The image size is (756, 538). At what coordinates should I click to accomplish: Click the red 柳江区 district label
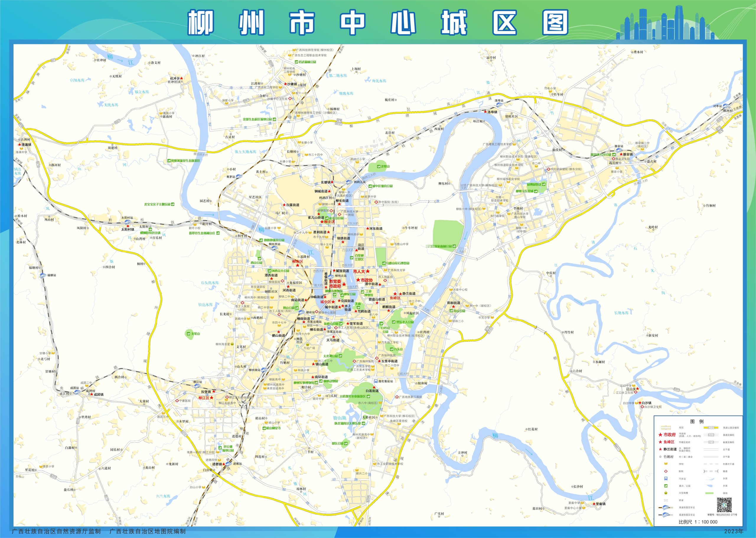(204, 398)
